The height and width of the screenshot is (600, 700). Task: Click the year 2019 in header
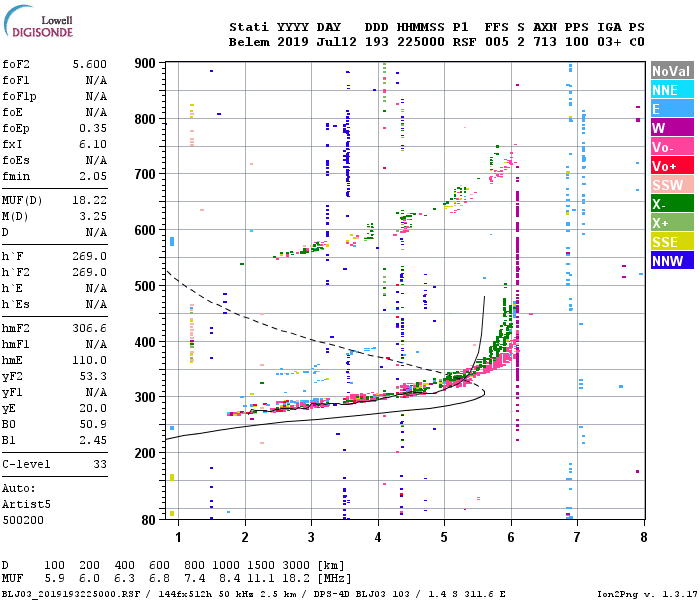(293, 42)
